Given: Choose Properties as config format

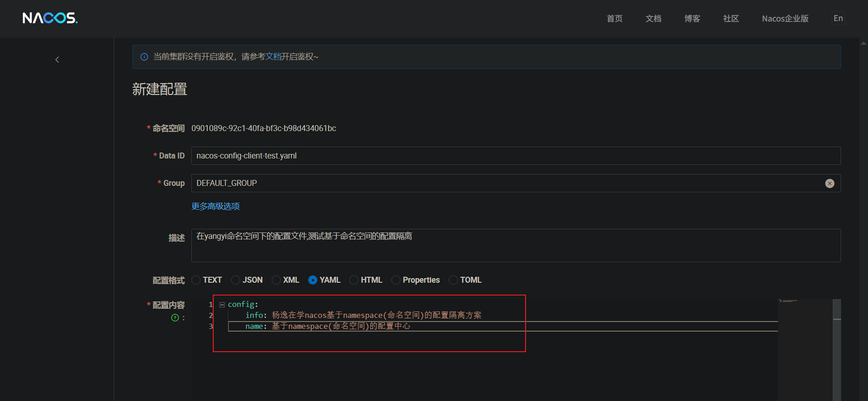Looking at the screenshot, I should coord(396,280).
